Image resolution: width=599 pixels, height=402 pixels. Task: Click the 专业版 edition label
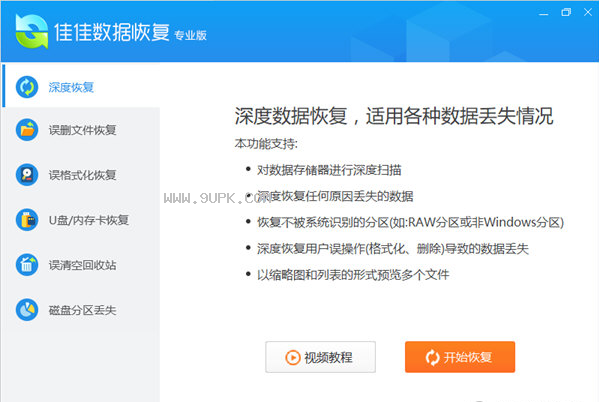tap(190, 35)
